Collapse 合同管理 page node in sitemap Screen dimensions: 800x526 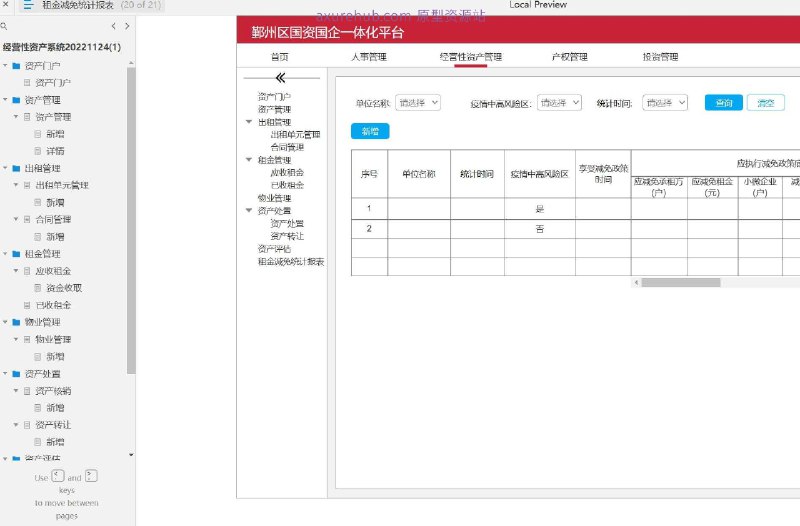[x=16, y=219]
